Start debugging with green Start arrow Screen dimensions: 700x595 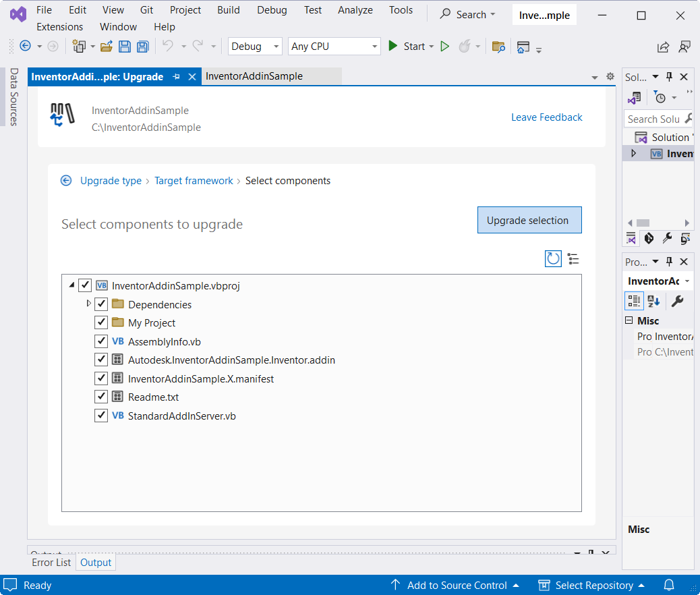tap(393, 46)
